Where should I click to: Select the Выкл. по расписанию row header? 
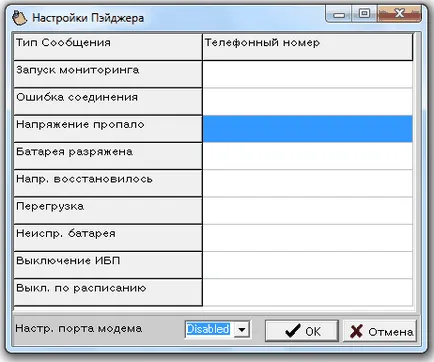coord(108,293)
